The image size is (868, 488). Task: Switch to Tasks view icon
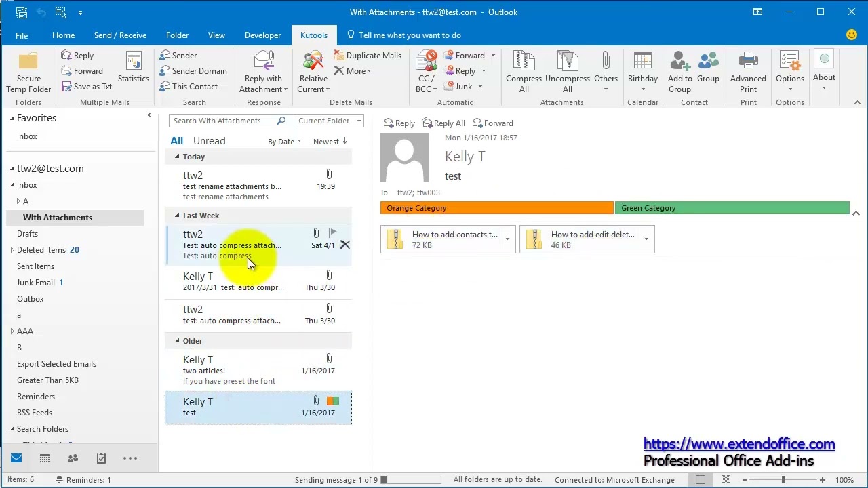[x=101, y=458]
